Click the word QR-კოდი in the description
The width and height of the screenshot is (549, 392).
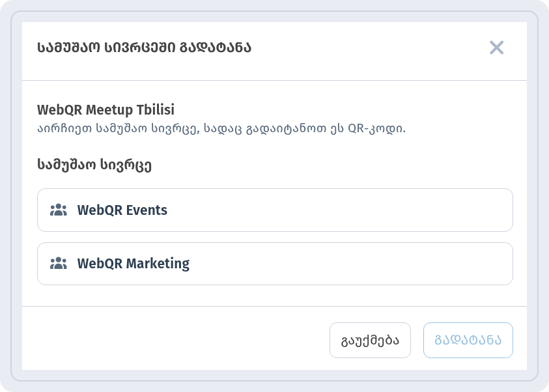coord(376,128)
